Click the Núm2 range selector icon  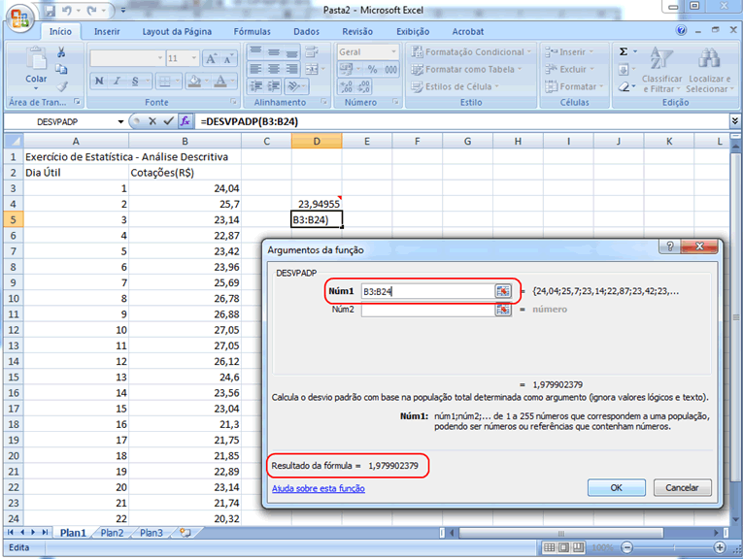tap(503, 310)
